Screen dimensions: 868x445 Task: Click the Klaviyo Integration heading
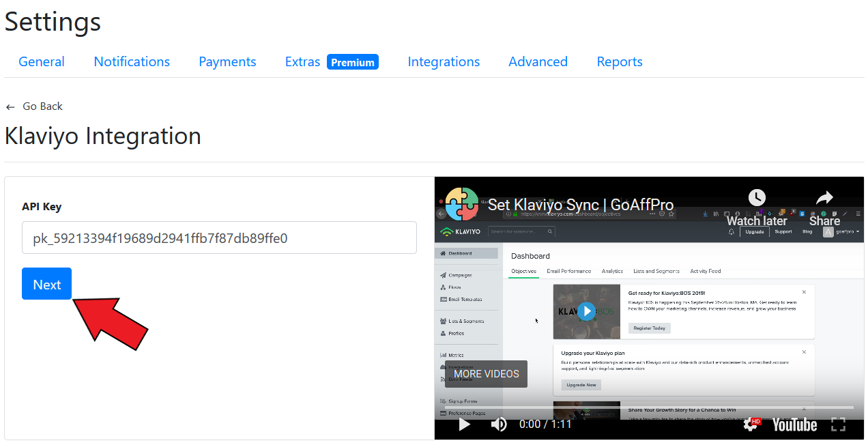tap(103, 136)
